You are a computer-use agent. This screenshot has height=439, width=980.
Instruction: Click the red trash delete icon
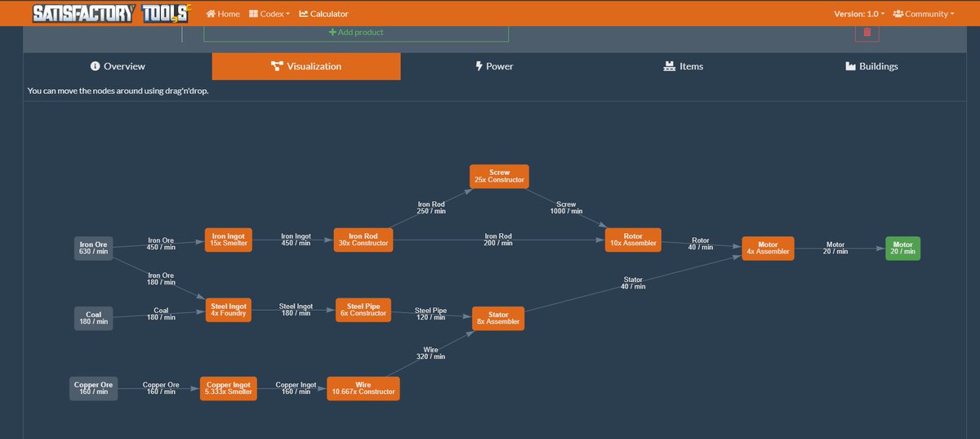click(867, 33)
